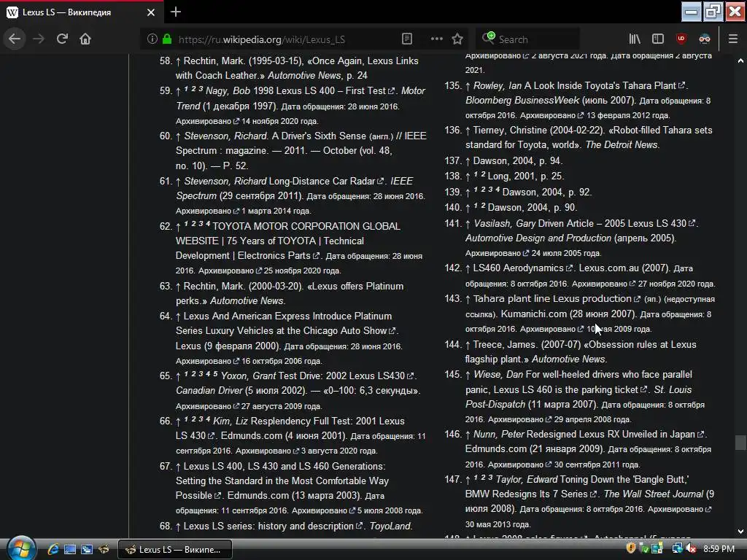Viewport: 747px width, 560px height.
Task: Click the security shield tray icon
Action: [631, 548]
